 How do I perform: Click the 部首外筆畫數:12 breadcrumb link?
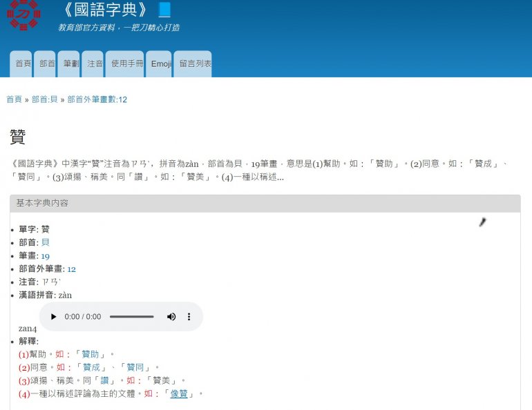pyautogui.click(x=97, y=99)
